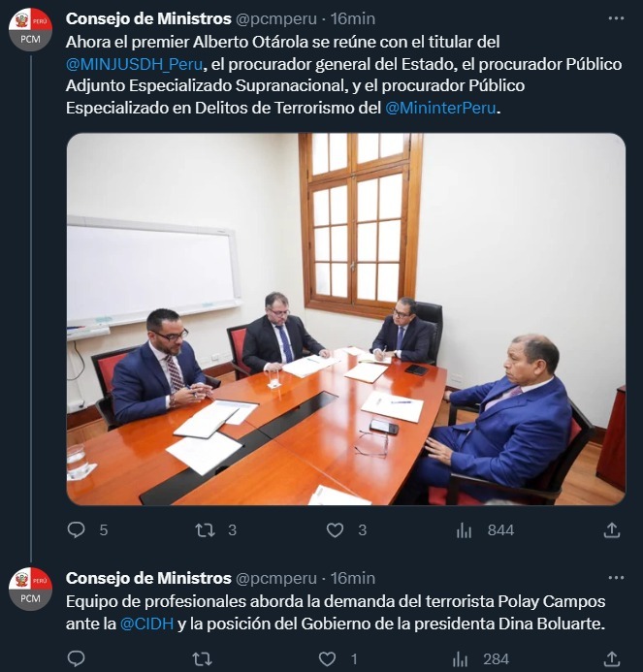Share the first tweet via share icon

[x=612, y=530]
